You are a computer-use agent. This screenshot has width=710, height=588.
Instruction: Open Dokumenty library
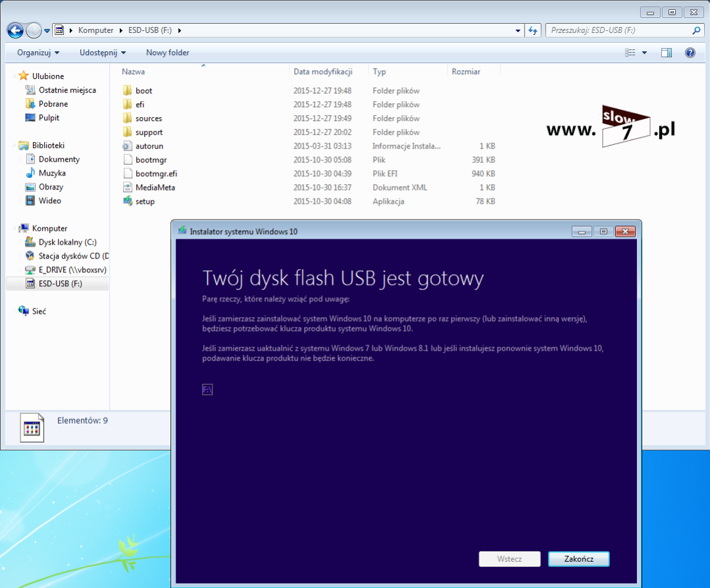(59, 159)
